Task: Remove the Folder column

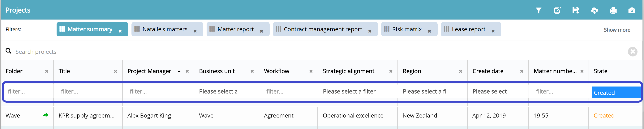Action: 47,71
